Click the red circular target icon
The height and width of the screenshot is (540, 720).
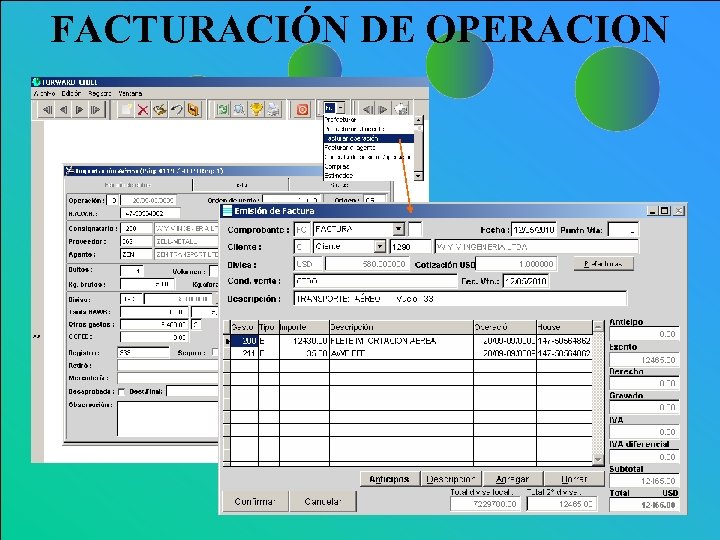[x=302, y=110]
